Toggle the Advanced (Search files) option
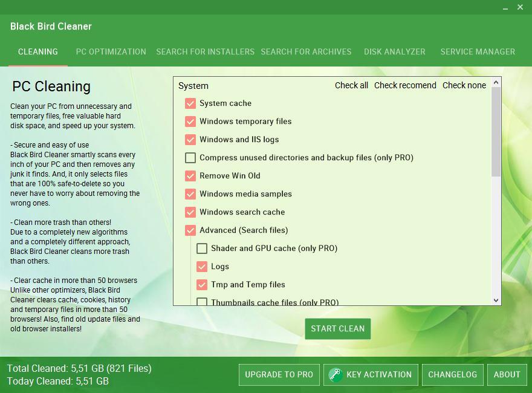Viewport: 532px width, 393px height. pos(190,230)
